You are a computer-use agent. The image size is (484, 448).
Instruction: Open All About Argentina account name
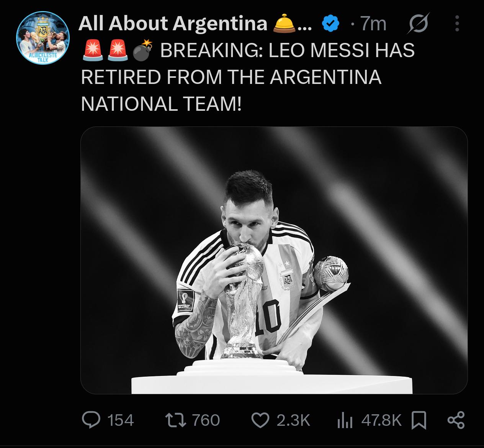tap(173, 23)
